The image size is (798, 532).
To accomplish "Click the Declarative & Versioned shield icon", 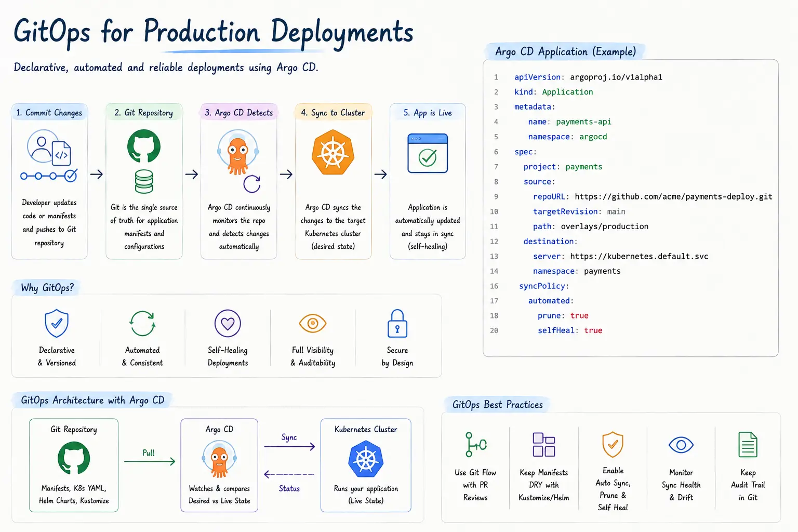I will click(x=57, y=323).
